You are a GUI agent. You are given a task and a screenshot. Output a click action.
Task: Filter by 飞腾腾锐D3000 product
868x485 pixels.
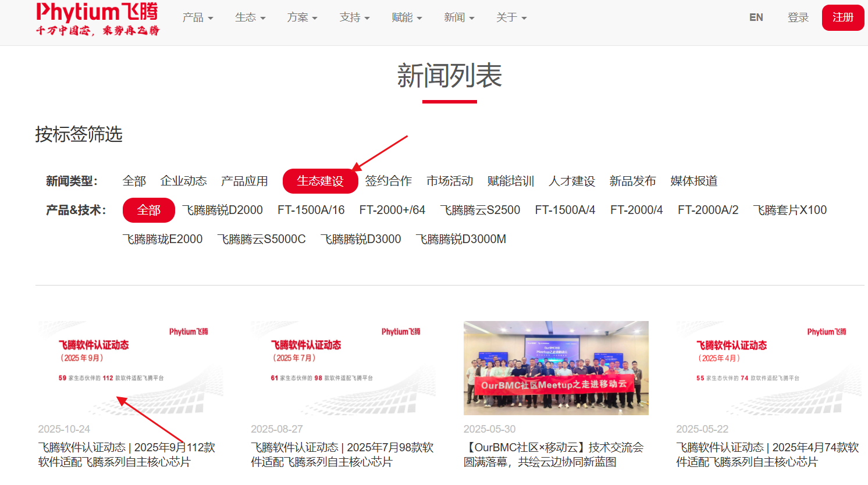361,239
